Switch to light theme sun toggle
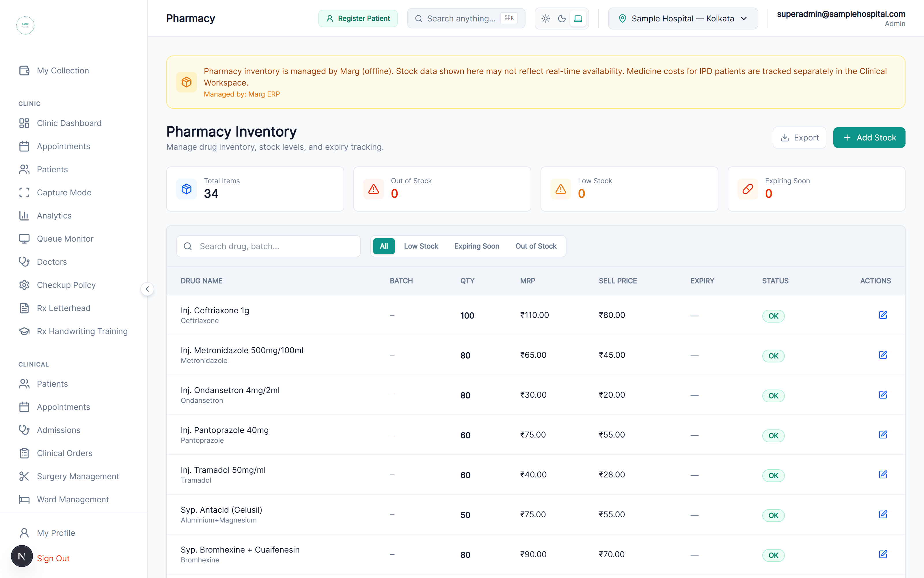The height and width of the screenshot is (578, 924). pyautogui.click(x=546, y=18)
